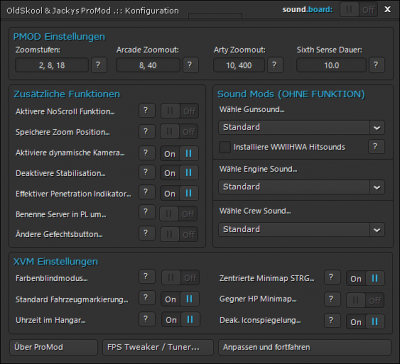Click the Zoomstufen value field

click(52, 65)
